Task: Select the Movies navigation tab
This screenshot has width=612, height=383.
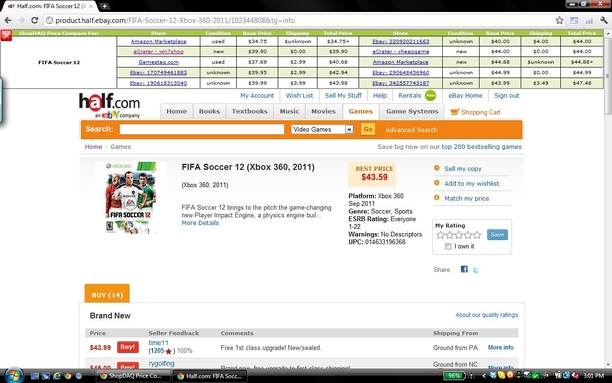Action: [323, 111]
